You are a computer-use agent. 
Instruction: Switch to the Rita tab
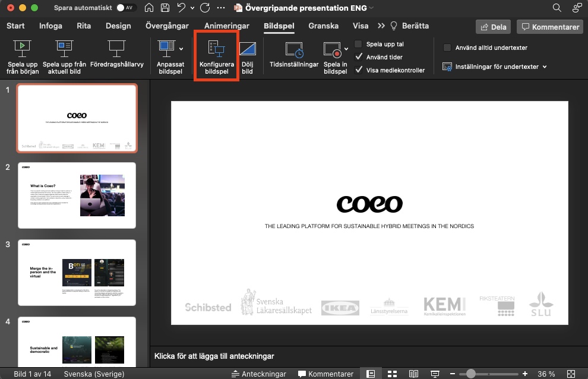tap(84, 26)
